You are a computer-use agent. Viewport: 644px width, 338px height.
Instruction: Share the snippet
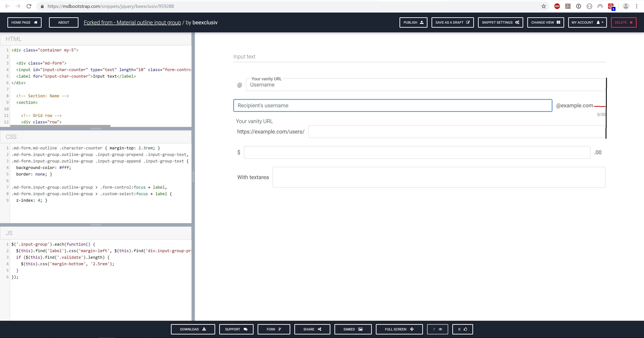(x=312, y=329)
